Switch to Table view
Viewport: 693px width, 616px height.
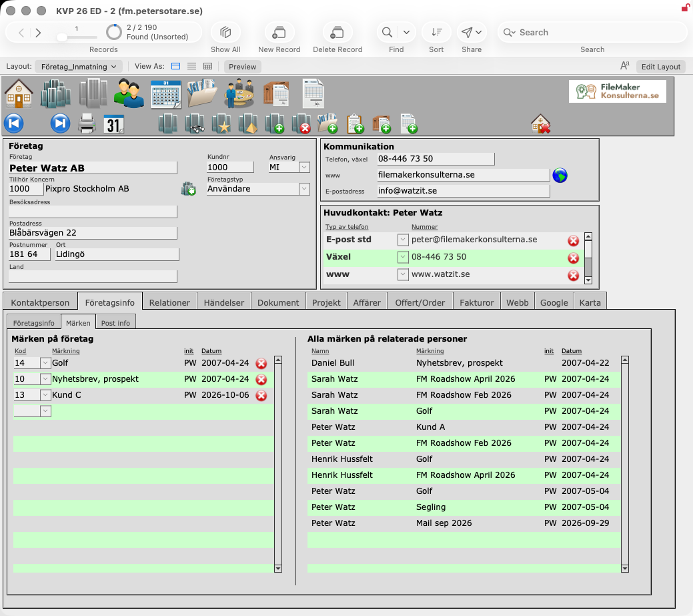207,66
